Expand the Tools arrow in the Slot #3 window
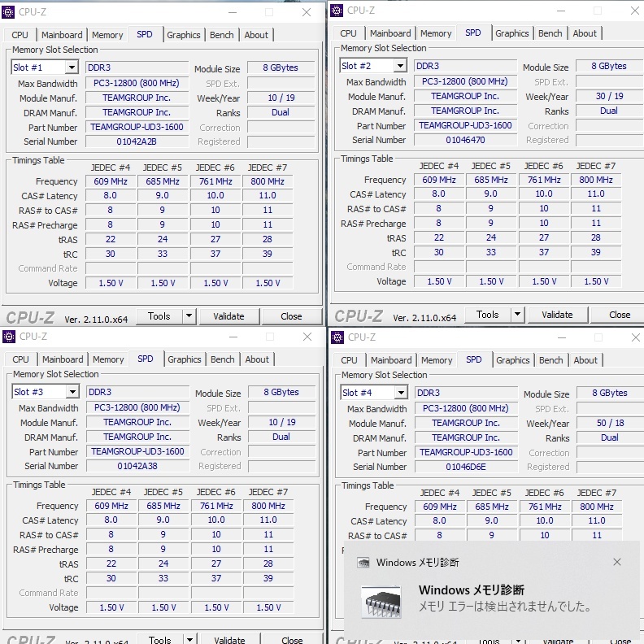This screenshot has height=644, width=644. tap(189, 638)
